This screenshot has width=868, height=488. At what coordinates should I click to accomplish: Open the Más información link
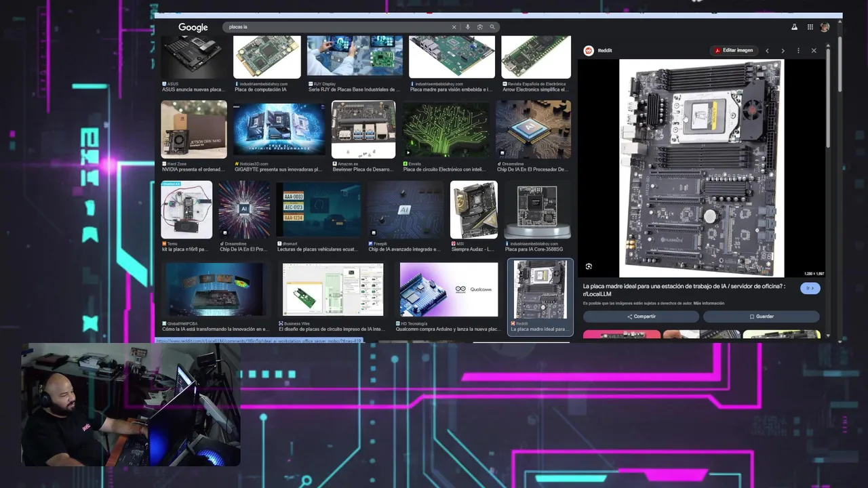click(709, 303)
